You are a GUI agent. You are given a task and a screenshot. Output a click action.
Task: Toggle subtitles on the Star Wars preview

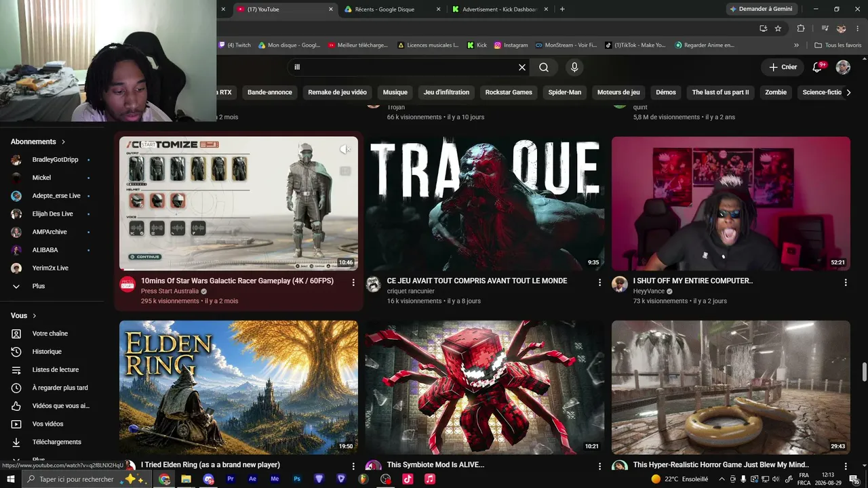[x=345, y=171]
